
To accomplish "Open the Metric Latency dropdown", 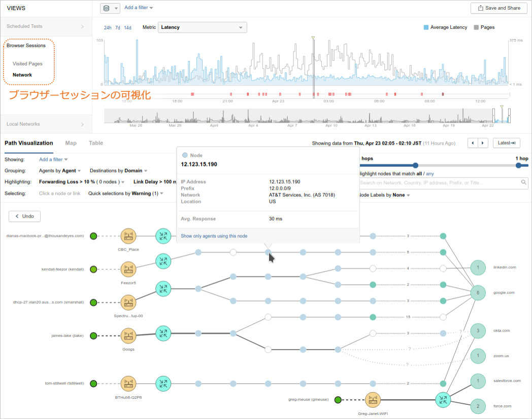I will pos(203,27).
